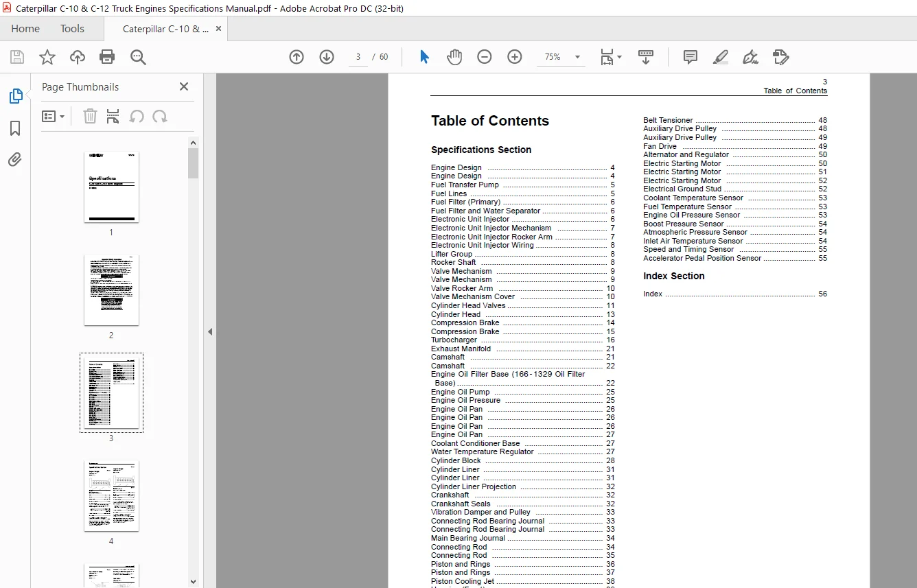
Task: Open the fit page options icon
Action: (x=607, y=57)
